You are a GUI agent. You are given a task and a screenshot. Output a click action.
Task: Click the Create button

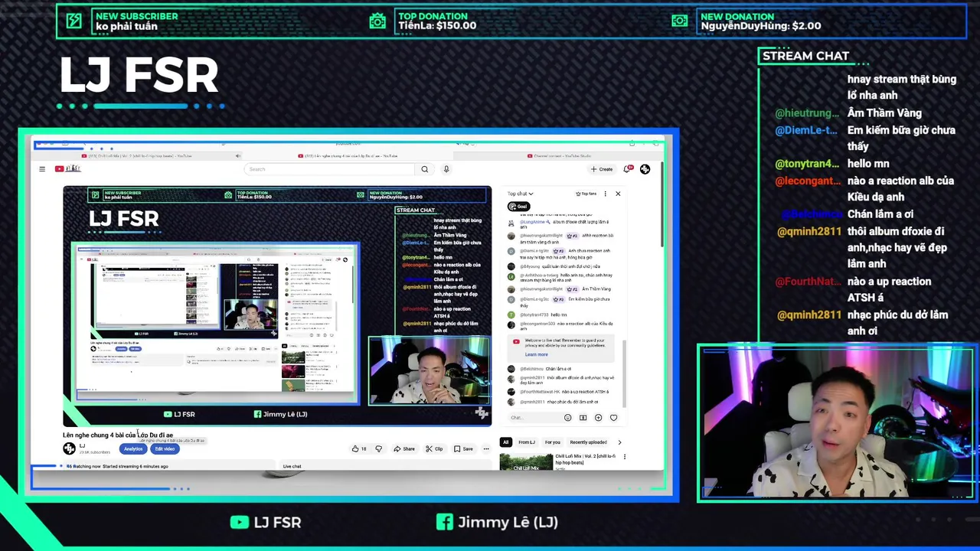(x=601, y=169)
